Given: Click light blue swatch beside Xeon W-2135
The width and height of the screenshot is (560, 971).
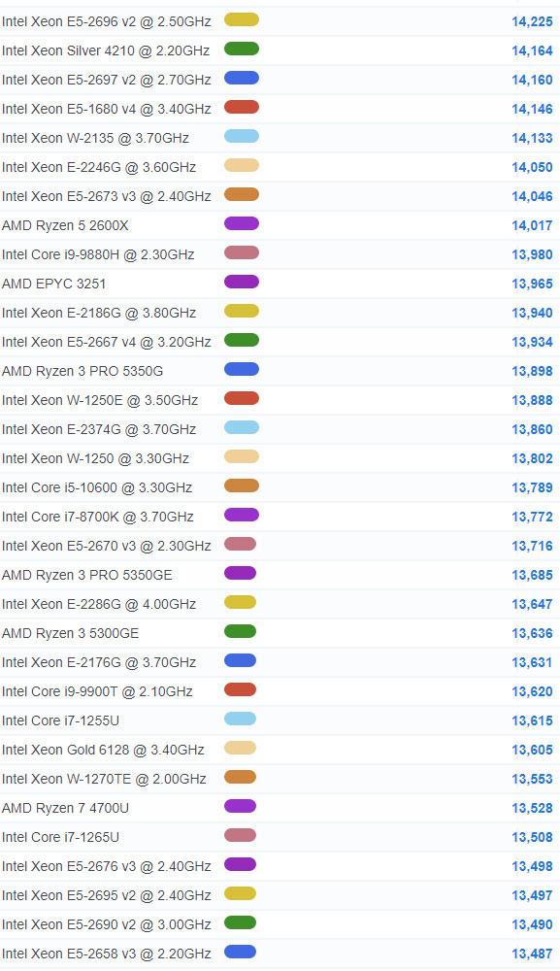Looking at the screenshot, I should [x=242, y=136].
